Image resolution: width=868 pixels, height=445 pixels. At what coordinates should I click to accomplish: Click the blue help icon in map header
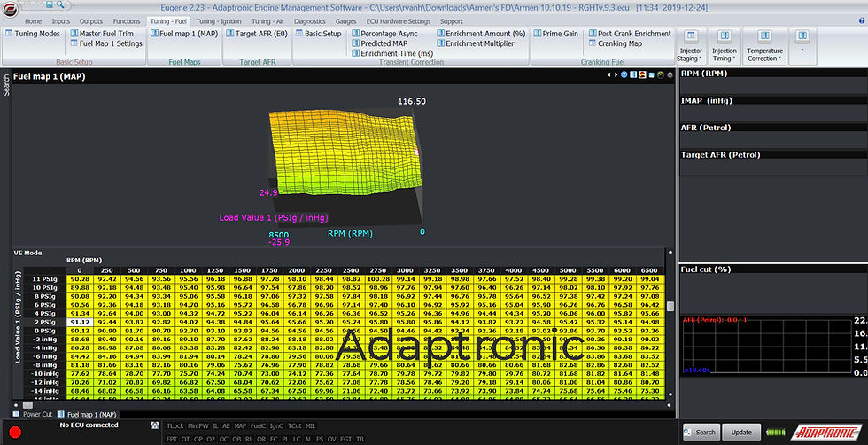[x=625, y=75]
